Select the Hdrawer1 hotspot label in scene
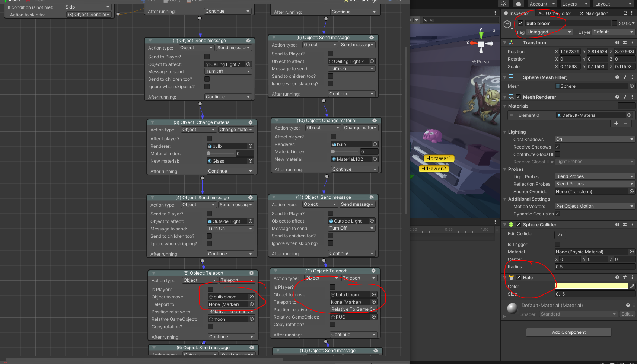The image size is (637, 364). tap(439, 159)
